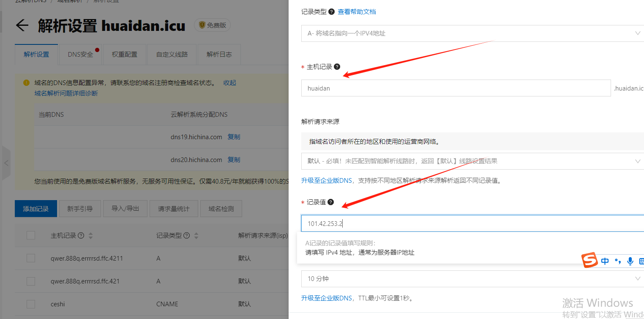The image size is (644, 319).
Task: Click dns19.hichina.com text
Action: tap(196, 137)
